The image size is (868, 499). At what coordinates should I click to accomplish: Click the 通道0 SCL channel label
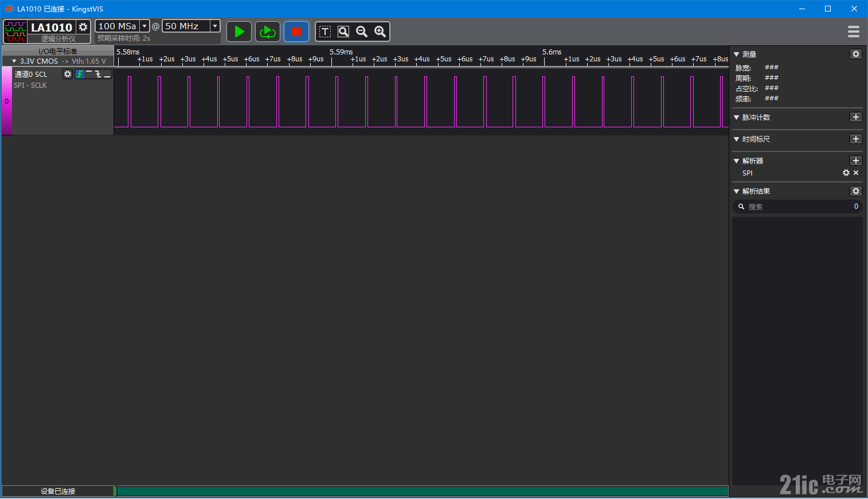(31, 74)
